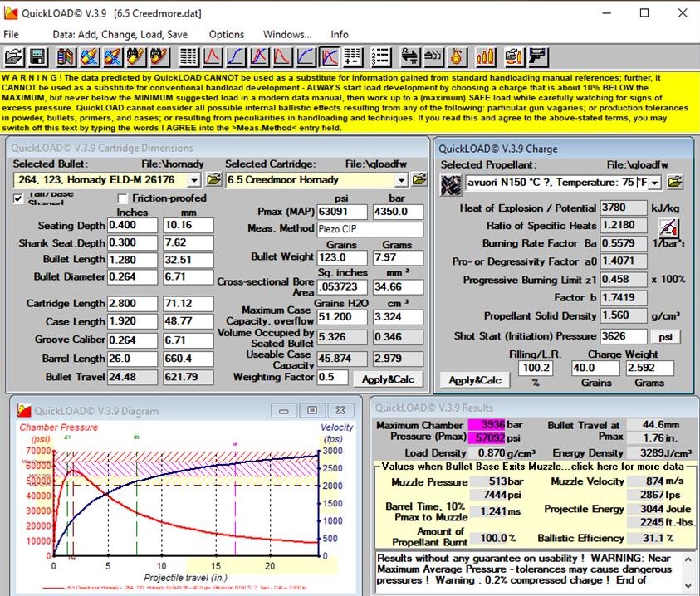Click the highlighted 57092 psi Pmax value
Image resolution: width=700 pixels, height=596 pixels.
(x=486, y=437)
